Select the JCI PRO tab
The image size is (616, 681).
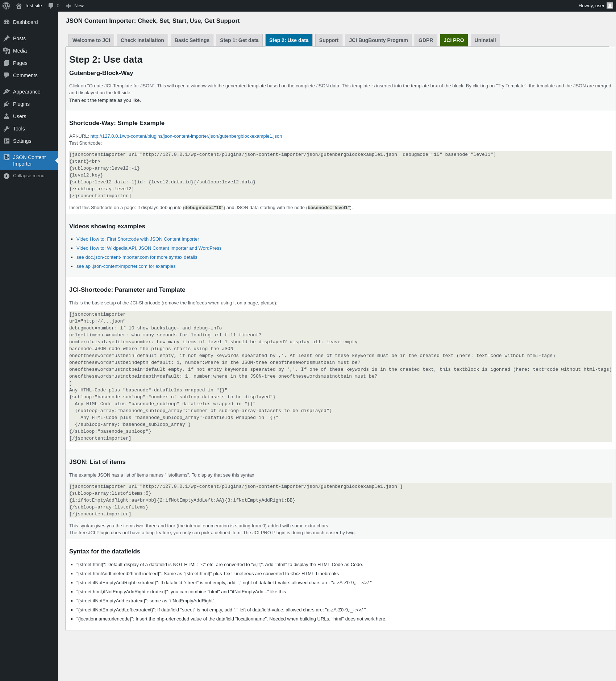454,40
